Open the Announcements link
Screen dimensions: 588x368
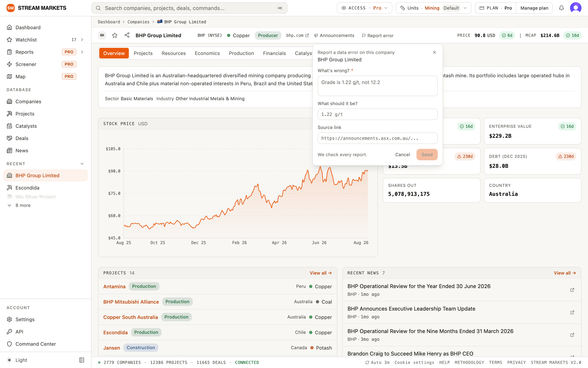(334, 36)
